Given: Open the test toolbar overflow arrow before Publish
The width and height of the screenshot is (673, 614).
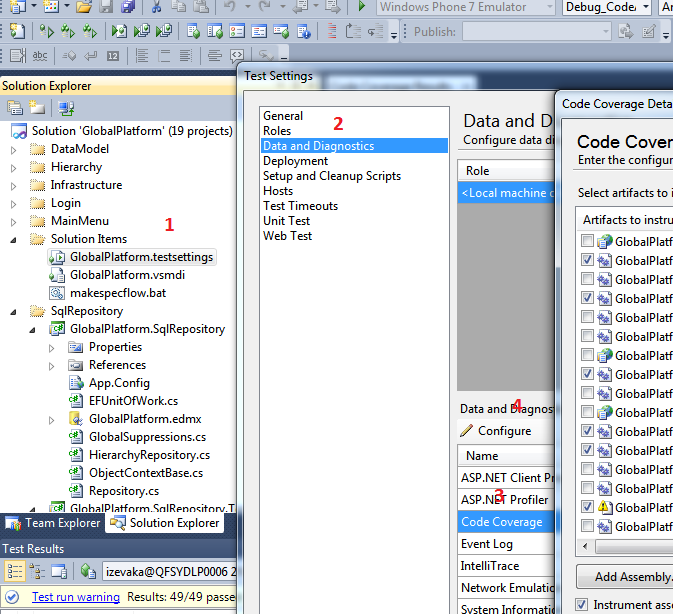Looking at the screenshot, I should pos(394,33).
